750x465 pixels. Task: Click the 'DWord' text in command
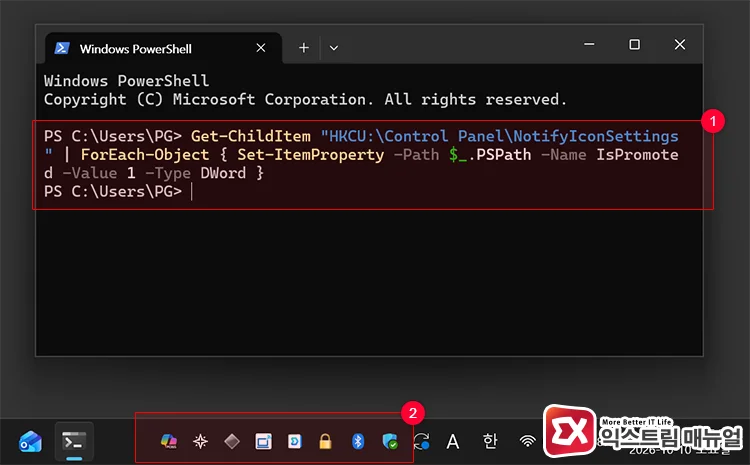tap(223, 173)
